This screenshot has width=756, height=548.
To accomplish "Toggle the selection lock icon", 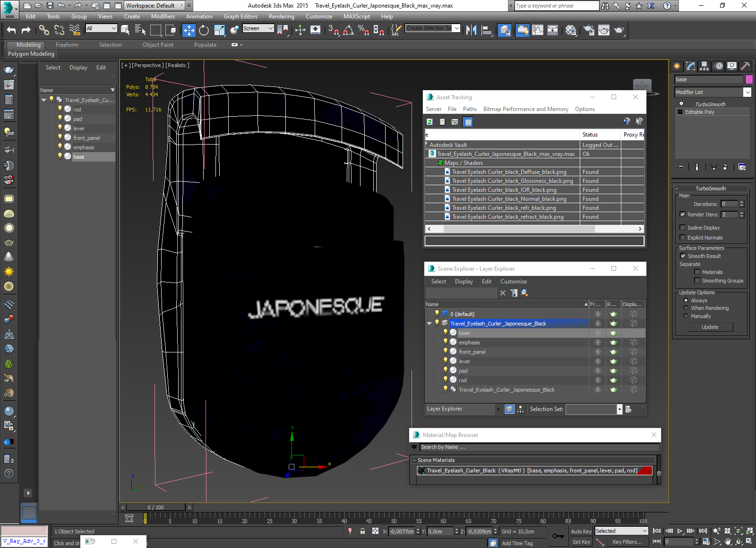I will coord(362,531).
